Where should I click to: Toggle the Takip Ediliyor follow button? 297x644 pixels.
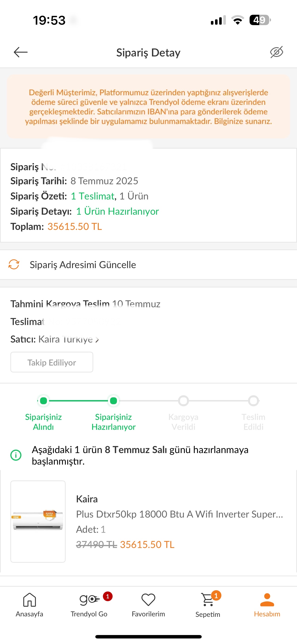pos(52,362)
